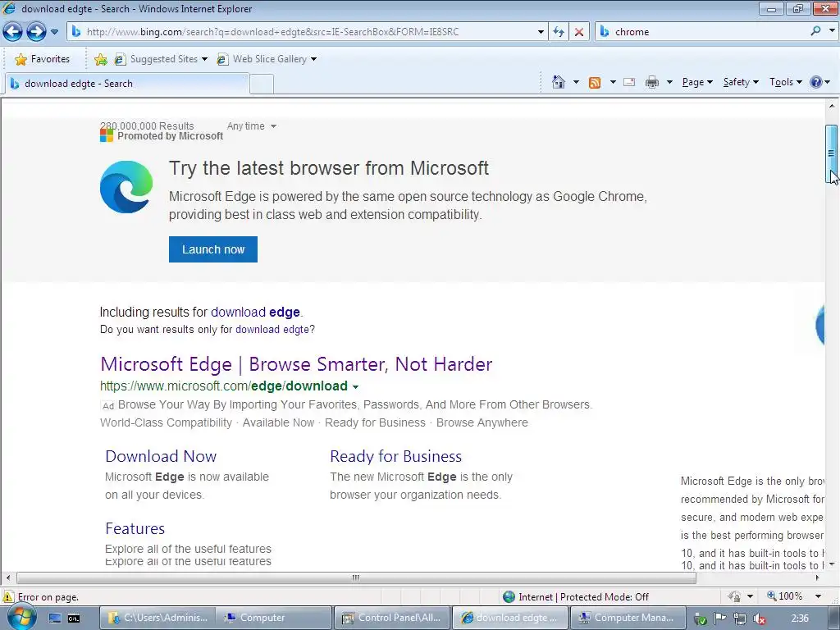Click the taskbar clock showing 2:36
Screen dimensions: 840x630
[800, 619]
